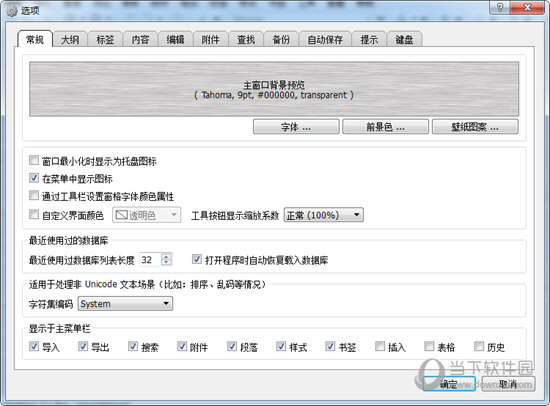The image size is (550, 406).
Task: Increase the recent database list length
Action: 166,257
